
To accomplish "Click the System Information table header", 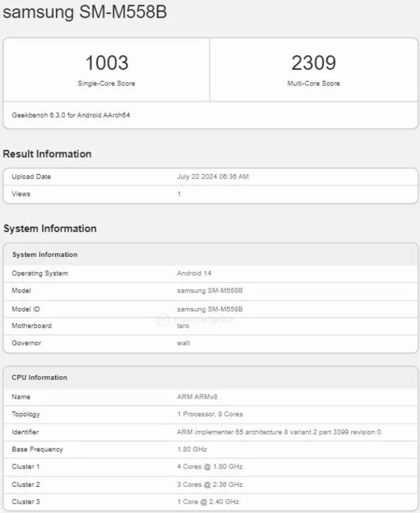I will [x=45, y=255].
